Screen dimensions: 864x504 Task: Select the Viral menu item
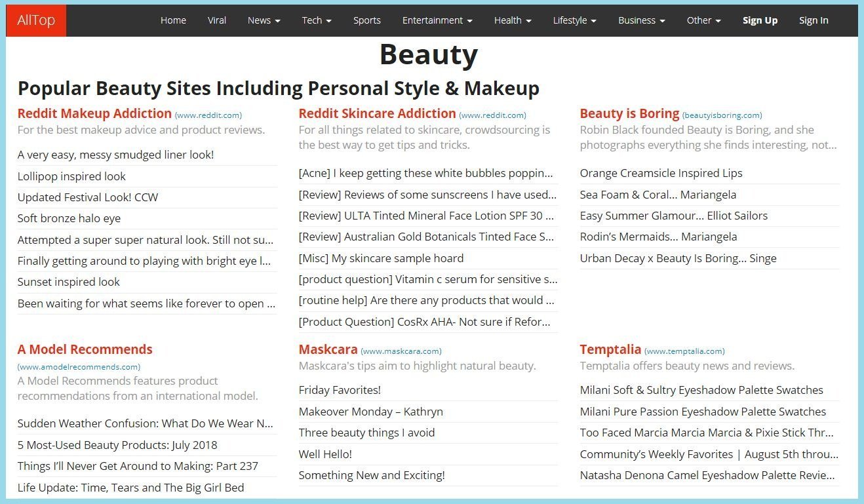pyautogui.click(x=217, y=20)
